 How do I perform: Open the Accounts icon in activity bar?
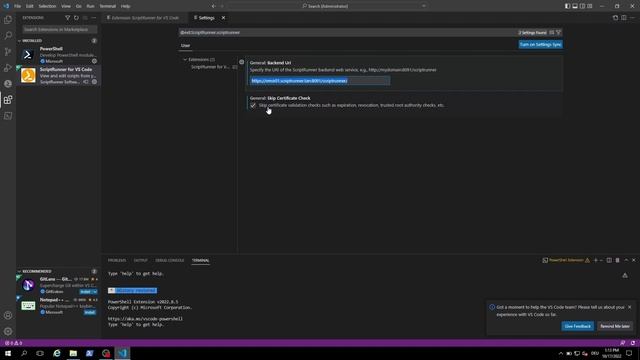pos(8,315)
